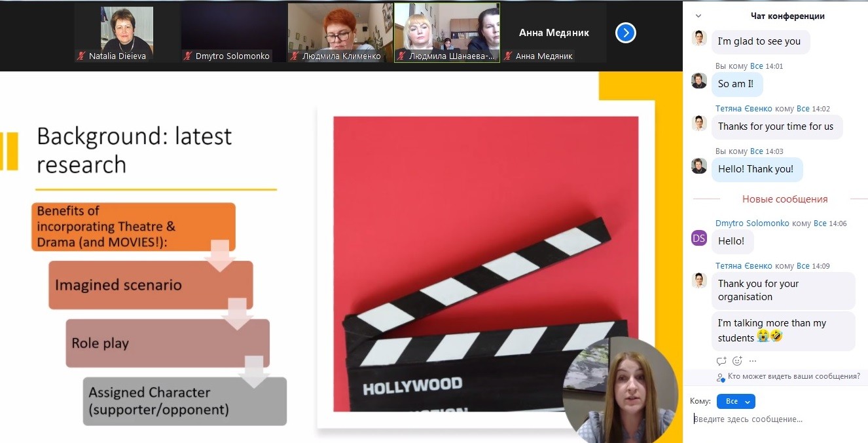Click the "Imagined scenario" box on slide
The width and height of the screenshot is (868, 443).
[151, 285]
